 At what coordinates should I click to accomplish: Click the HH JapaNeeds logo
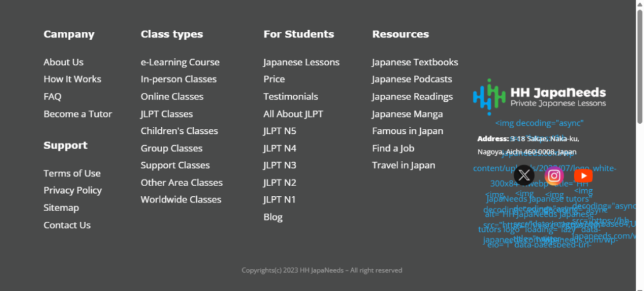[539, 96]
